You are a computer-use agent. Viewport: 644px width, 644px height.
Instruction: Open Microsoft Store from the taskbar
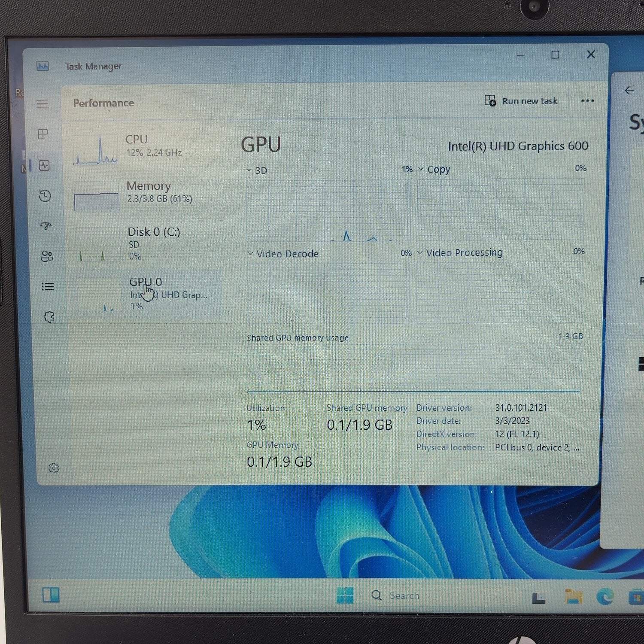point(636,598)
